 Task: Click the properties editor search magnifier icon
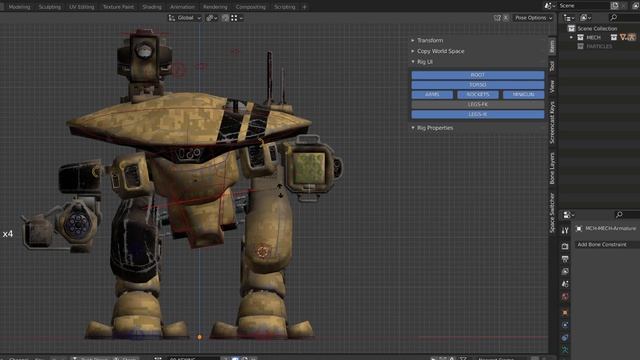(x=619, y=214)
